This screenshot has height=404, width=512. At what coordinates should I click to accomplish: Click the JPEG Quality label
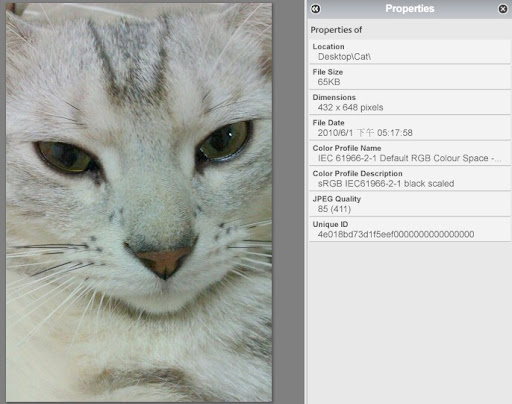pyautogui.click(x=337, y=199)
